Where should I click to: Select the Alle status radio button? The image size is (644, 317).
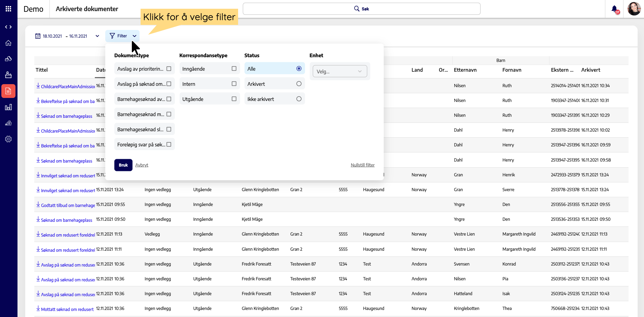[299, 69]
